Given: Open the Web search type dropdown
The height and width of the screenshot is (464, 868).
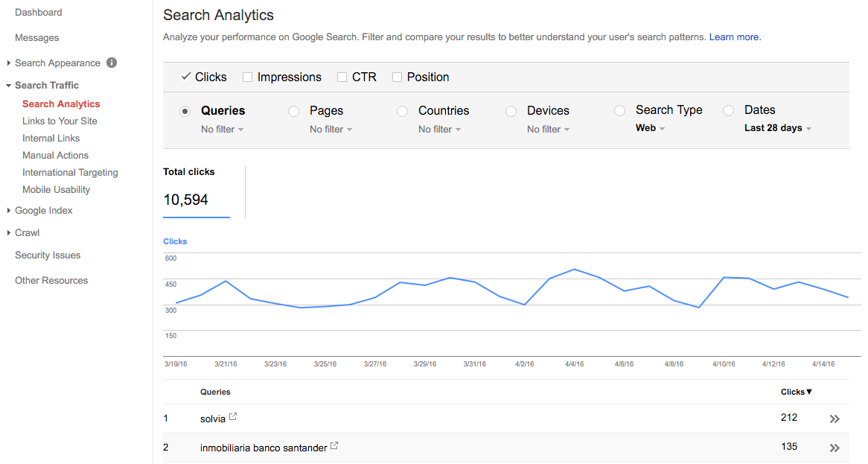Looking at the screenshot, I should click(x=650, y=127).
